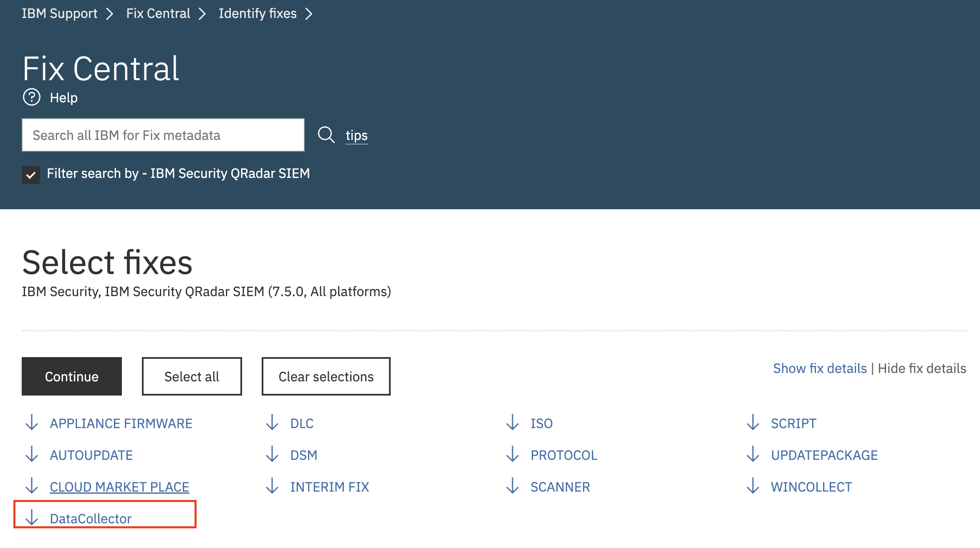Image resolution: width=980 pixels, height=548 pixels.
Task: Click Show fix details link
Action: (x=819, y=368)
